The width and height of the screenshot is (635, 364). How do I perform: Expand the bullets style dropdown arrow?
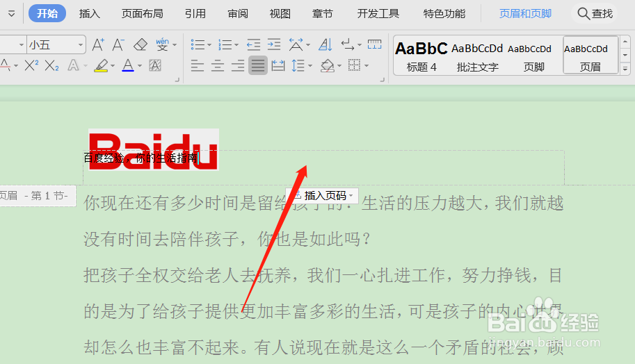coord(209,45)
